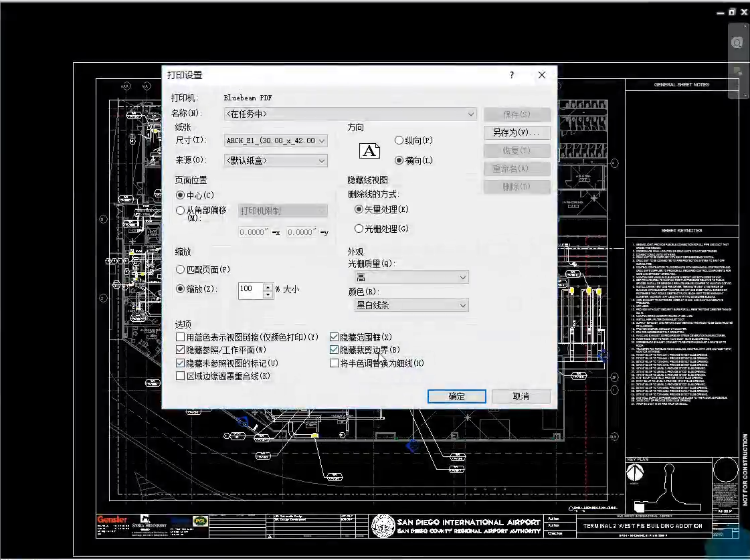This screenshot has width=750, height=560.
Task: Select 纵向(P) portrait orientation
Action: [x=399, y=140]
